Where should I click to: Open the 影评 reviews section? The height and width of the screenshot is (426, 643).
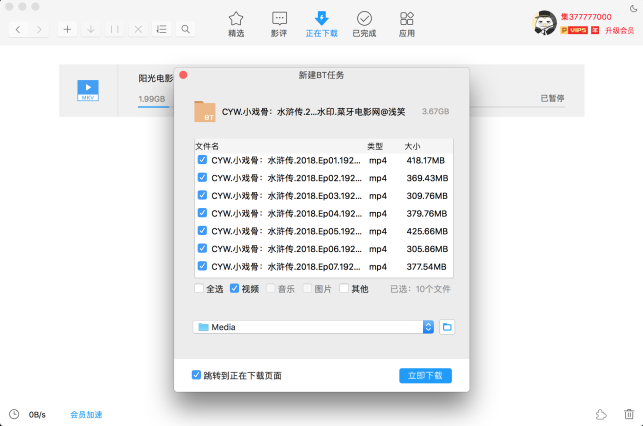tap(279, 24)
